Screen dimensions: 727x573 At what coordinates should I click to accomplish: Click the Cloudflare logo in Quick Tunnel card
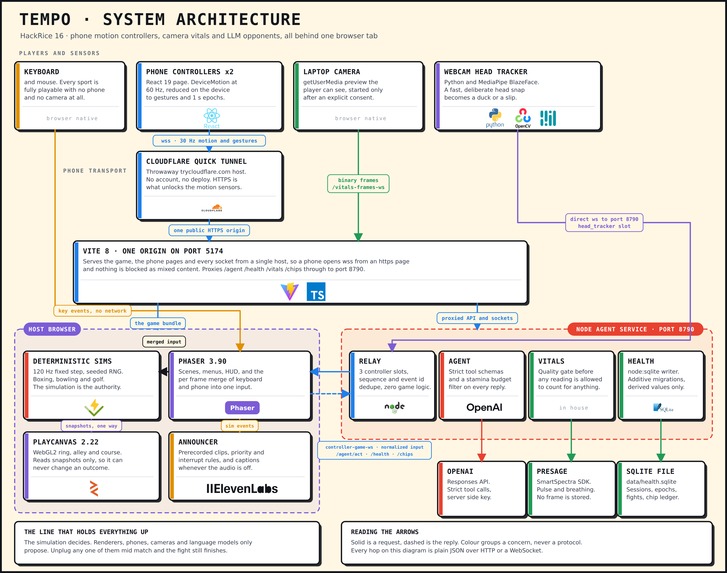(x=212, y=208)
